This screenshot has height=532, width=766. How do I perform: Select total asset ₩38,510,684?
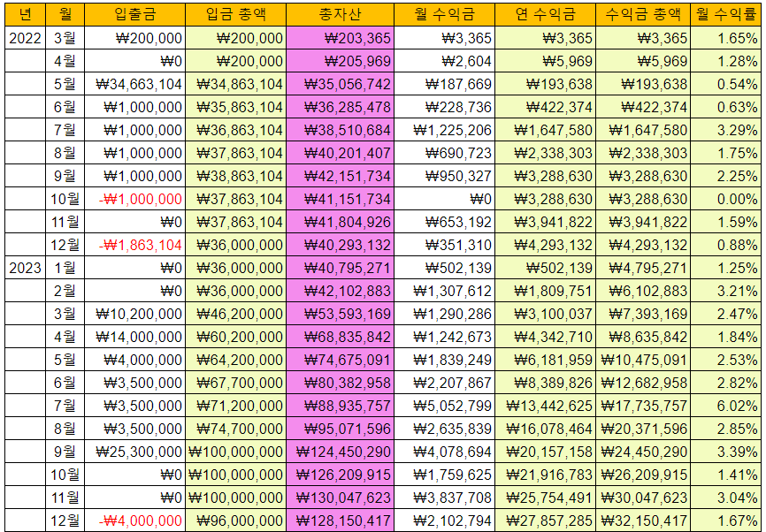pyautogui.click(x=340, y=130)
